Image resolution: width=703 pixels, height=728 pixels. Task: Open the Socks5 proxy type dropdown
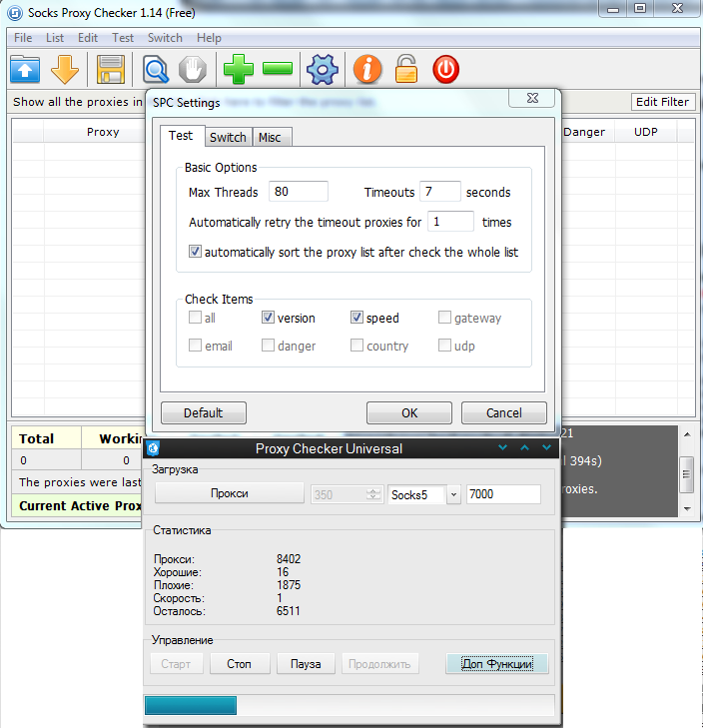pos(453,494)
